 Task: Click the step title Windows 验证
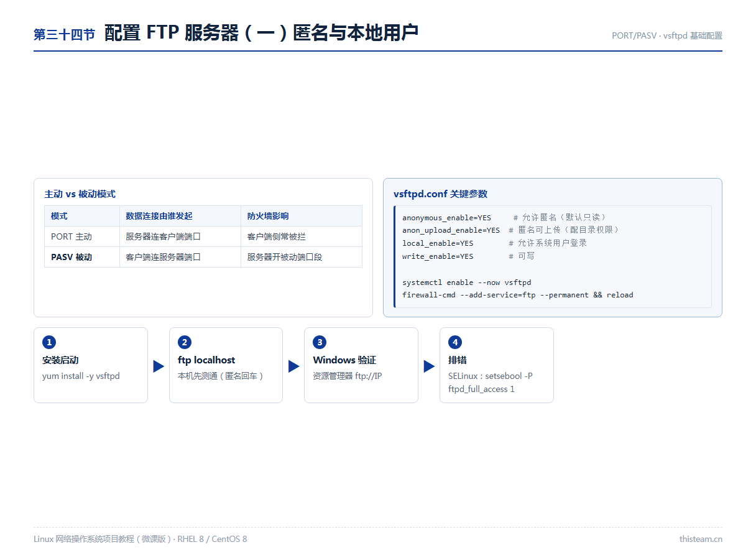click(x=344, y=360)
